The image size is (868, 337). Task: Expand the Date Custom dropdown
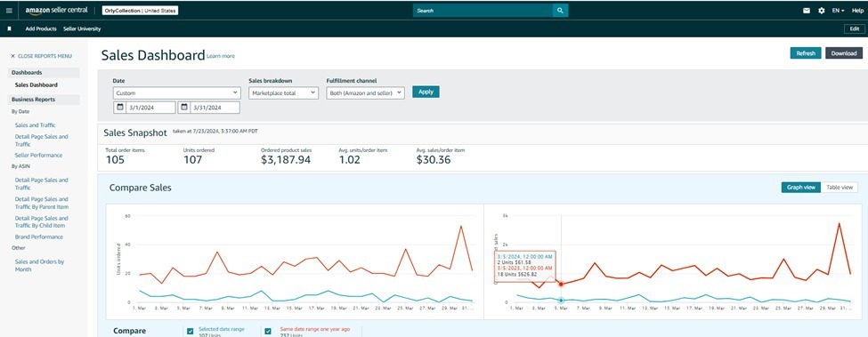click(176, 92)
